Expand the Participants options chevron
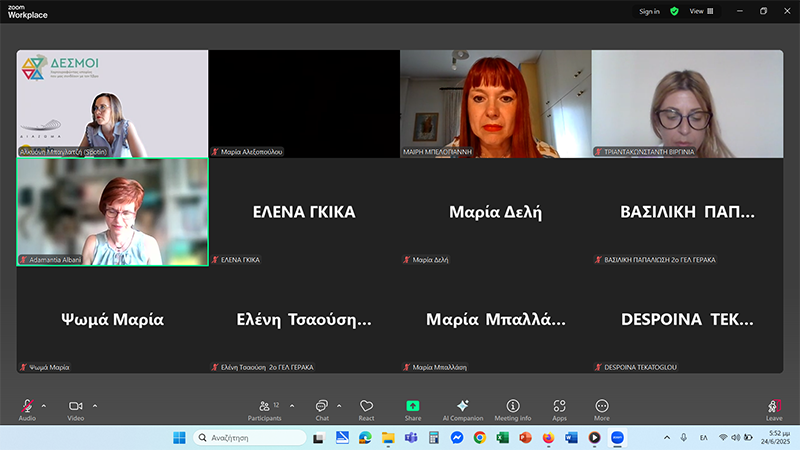The width and height of the screenshot is (800, 450). point(291,405)
